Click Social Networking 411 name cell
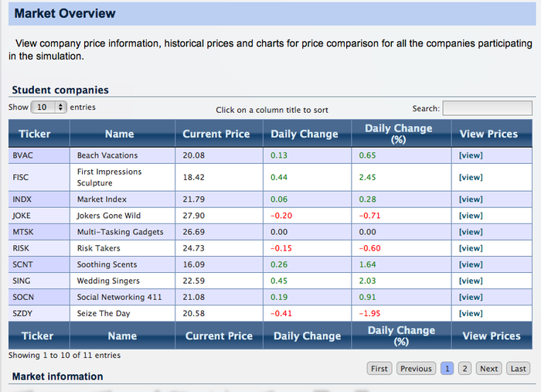541x392 pixels. (122, 297)
